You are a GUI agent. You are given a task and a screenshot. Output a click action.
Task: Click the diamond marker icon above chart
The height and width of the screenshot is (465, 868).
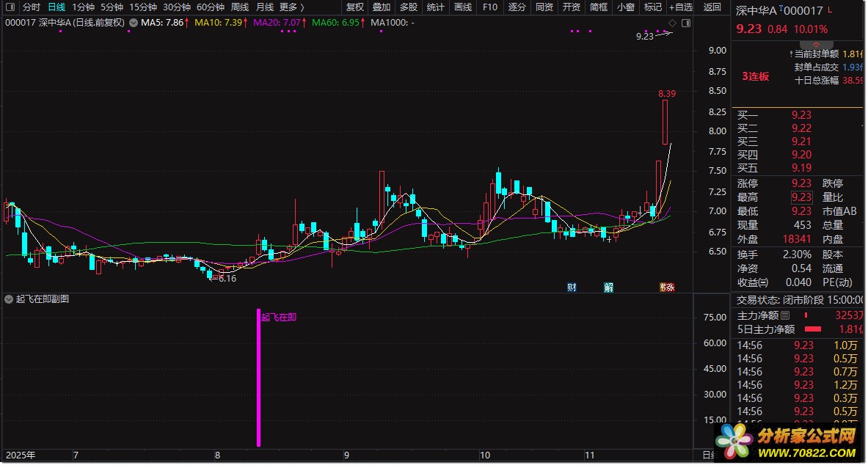pyautogui.click(x=673, y=23)
